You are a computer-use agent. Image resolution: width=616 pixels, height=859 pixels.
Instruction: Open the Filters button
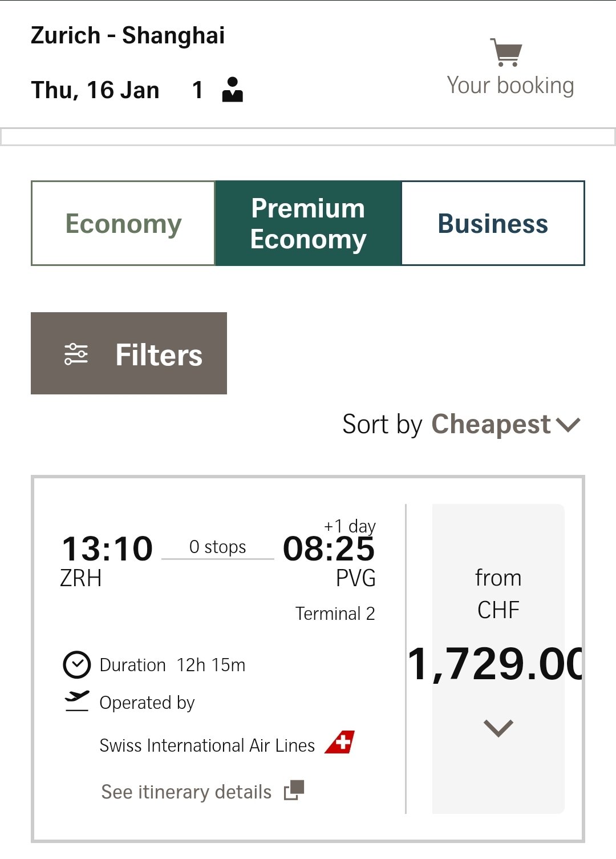[129, 353]
